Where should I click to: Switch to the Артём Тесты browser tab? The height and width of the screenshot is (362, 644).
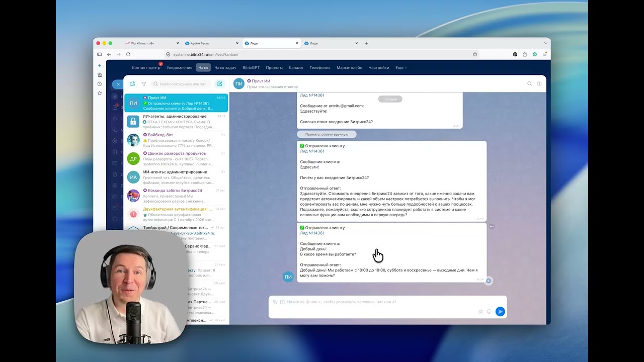[x=211, y=43]
